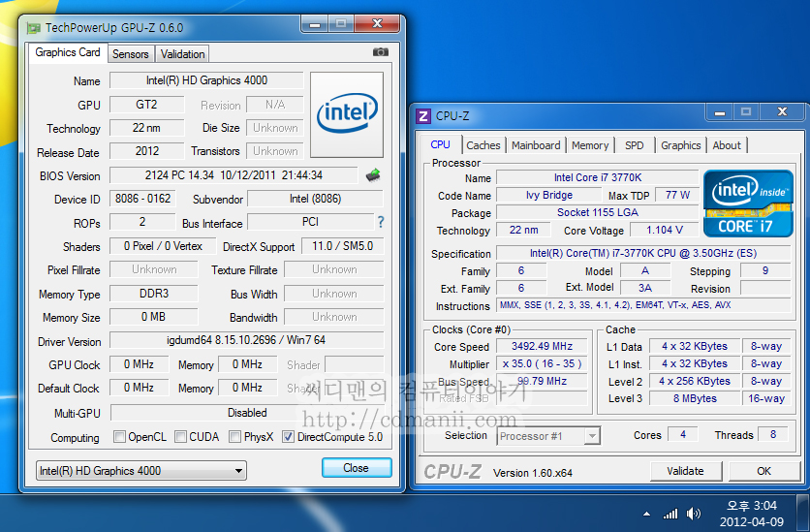Click the GPU-Z title bar app icon

(x=34, y=28)
